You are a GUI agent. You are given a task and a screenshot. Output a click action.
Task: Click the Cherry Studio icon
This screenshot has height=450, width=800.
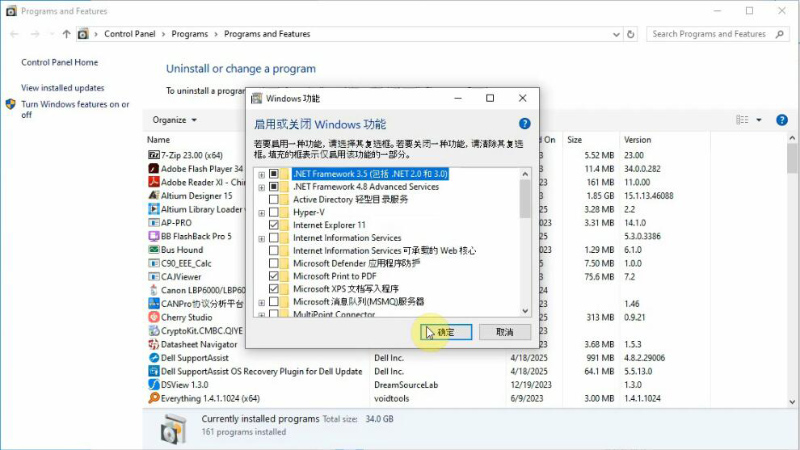point(154,317)
